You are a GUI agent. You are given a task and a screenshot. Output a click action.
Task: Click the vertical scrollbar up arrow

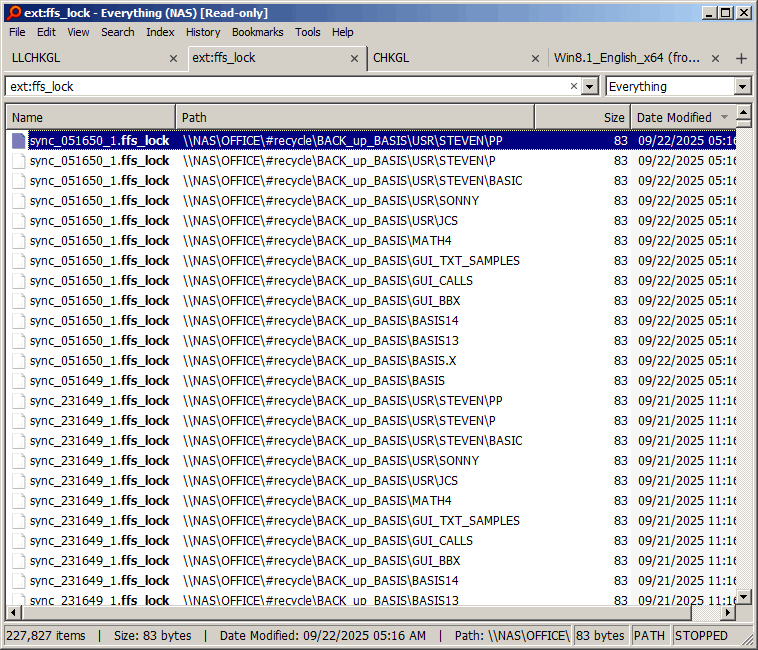(743, 112)
